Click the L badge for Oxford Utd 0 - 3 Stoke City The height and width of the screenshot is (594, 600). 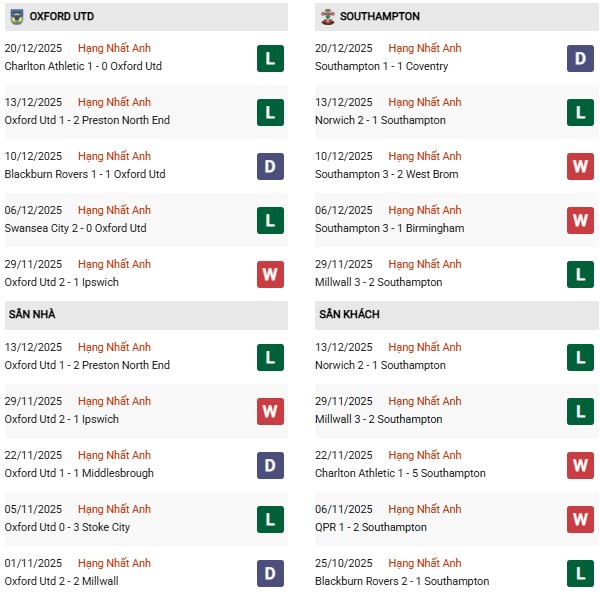click(270, 519)
